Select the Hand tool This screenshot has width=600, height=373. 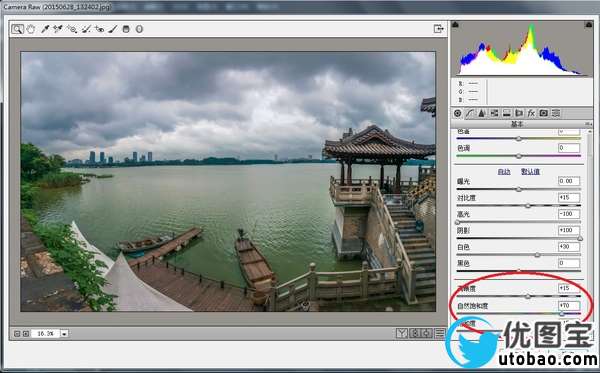click(x=31, y=29)
